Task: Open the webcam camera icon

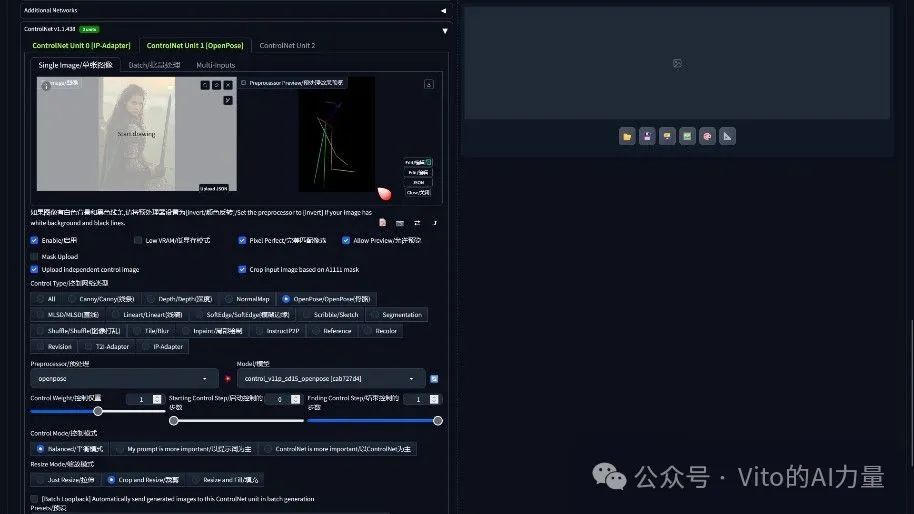Action: [x=400, y=223]
